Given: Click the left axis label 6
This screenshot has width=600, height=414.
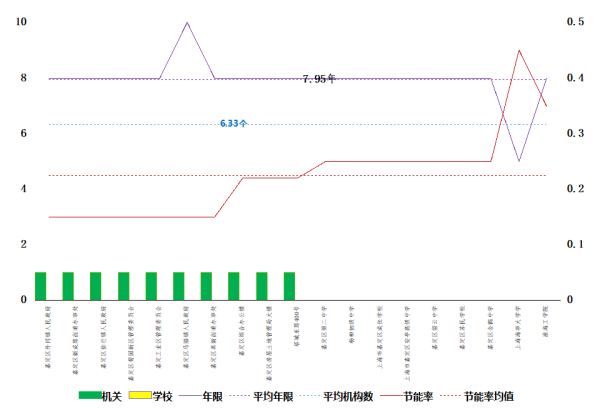Looking at the screenshot, I should pos(24,133).
